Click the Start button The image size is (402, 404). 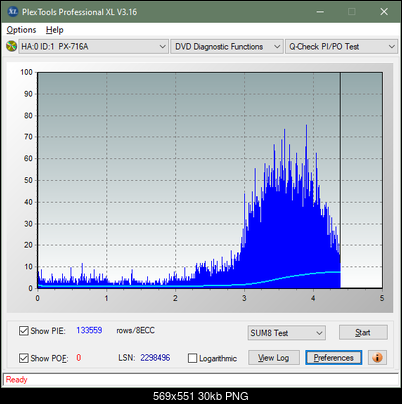click(x=363, y=332)
